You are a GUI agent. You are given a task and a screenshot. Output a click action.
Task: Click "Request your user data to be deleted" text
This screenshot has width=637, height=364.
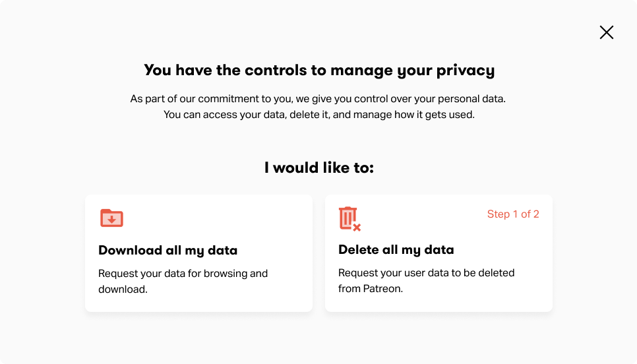pyautogui.click(x=426, y=272)
